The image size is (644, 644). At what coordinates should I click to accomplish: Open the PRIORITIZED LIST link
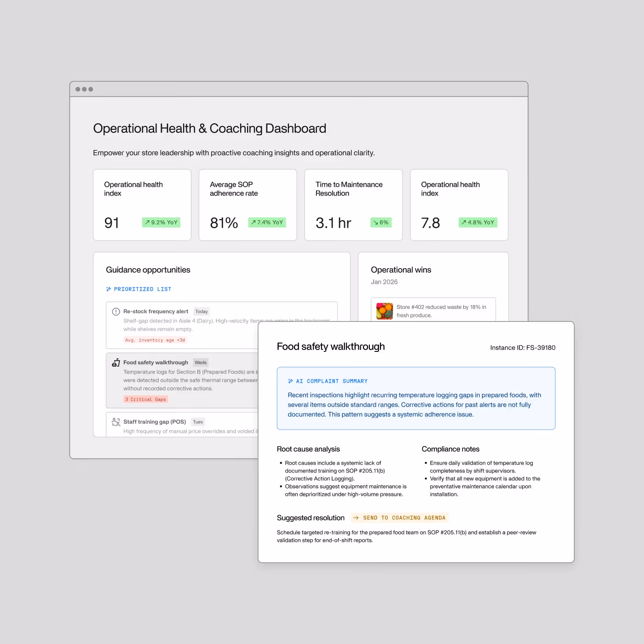point(143,289)
